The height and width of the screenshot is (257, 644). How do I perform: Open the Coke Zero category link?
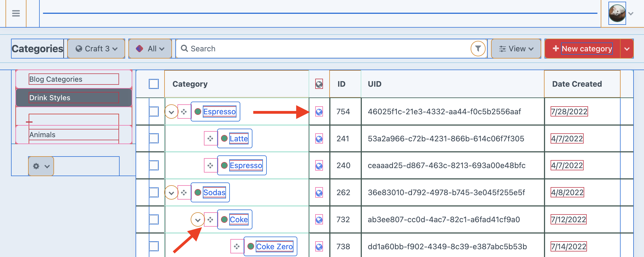point(274,246)
